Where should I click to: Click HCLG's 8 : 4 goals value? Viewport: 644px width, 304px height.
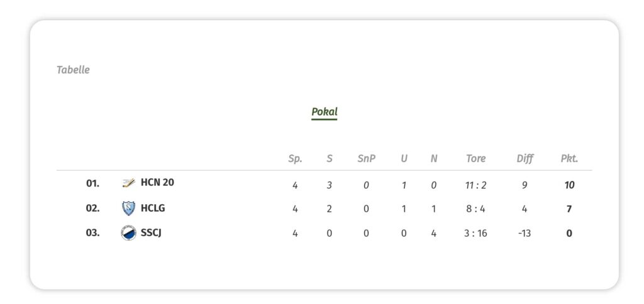[475, 209]
